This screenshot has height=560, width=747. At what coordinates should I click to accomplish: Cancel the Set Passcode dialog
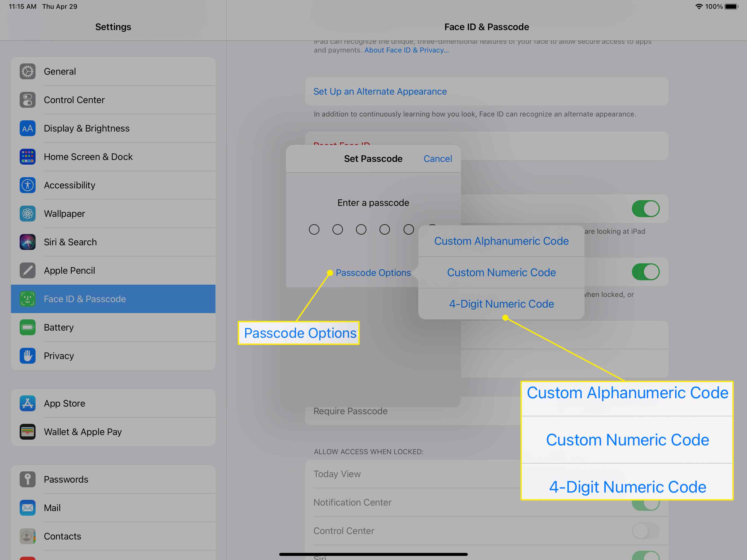(x=438, y=159)
